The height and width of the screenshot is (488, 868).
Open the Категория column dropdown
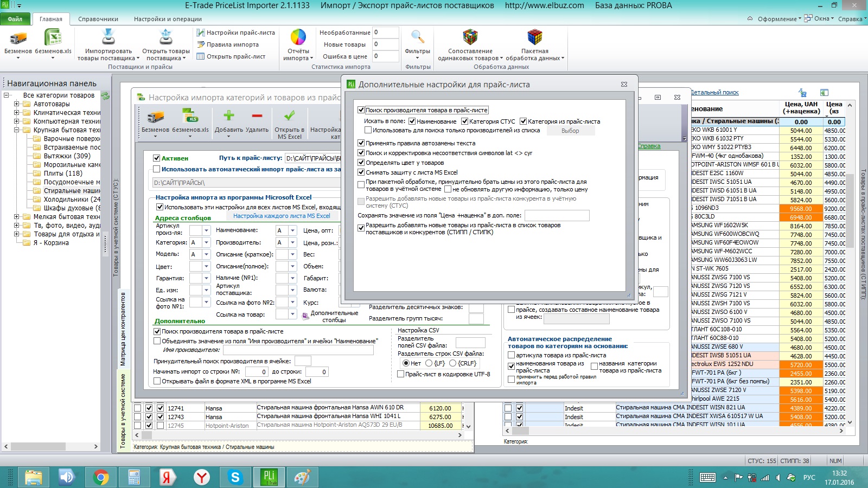pos(206,242)
